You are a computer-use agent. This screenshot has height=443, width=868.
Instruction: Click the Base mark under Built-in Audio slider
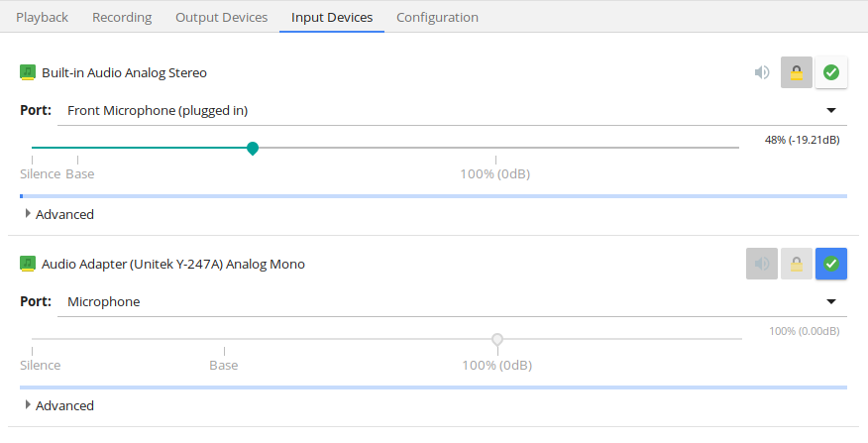tap(79, 173)
